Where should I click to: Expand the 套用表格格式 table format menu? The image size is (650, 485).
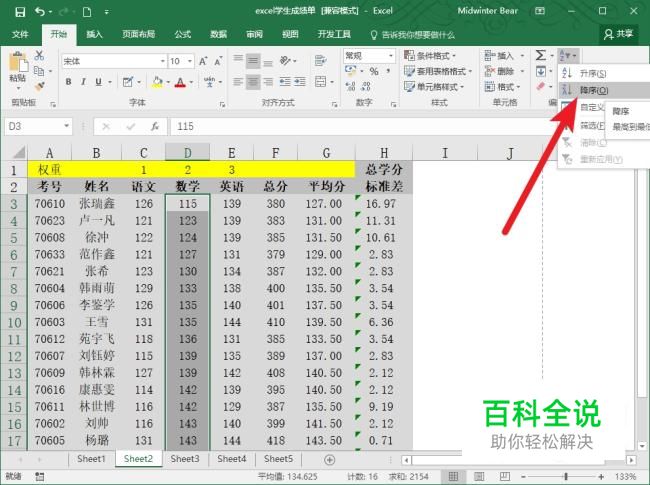pyautogui.click(x=439, y=71)
